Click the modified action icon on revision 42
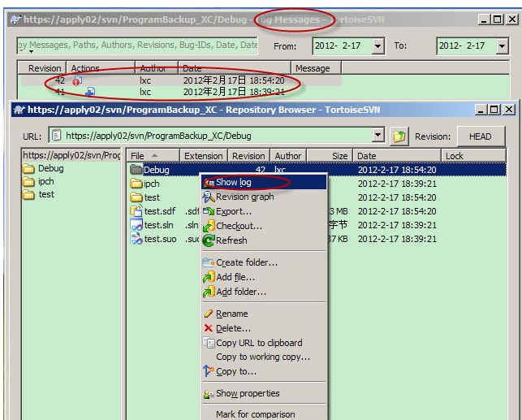522x420 pixels. tap(77, 81)
